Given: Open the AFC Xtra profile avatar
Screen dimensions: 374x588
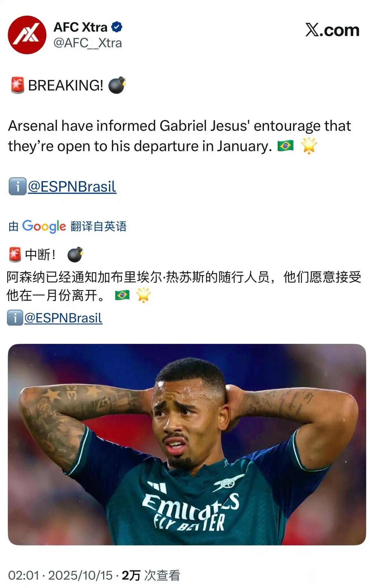Looking at the screenshot, I should (x=27, y=35).
